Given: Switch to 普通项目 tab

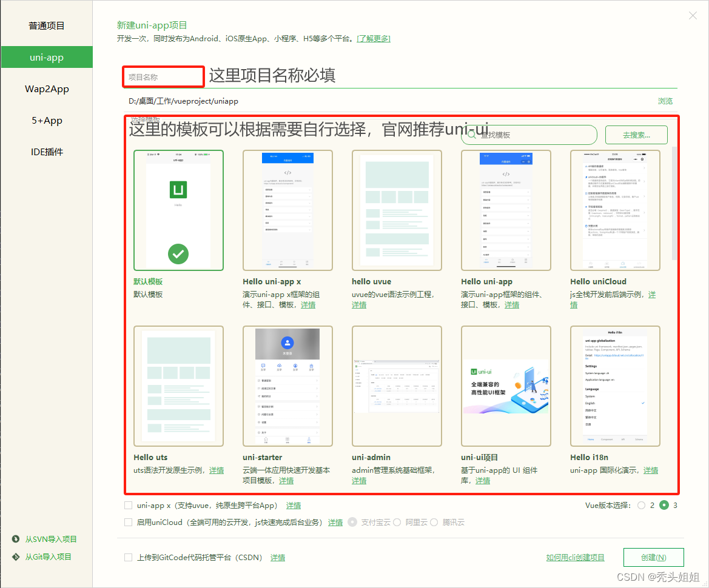Looking at the screenshot, I should click(x=47, y=25).
